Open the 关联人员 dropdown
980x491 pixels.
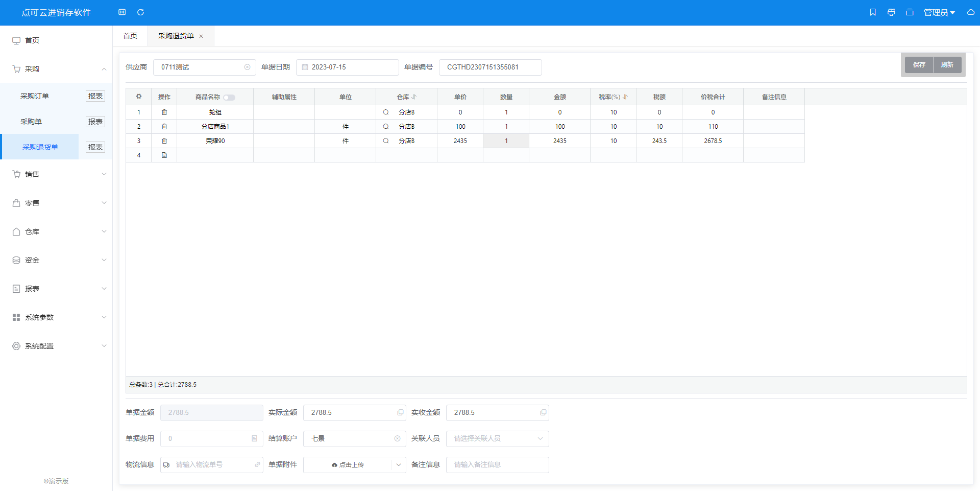point(498,439)
